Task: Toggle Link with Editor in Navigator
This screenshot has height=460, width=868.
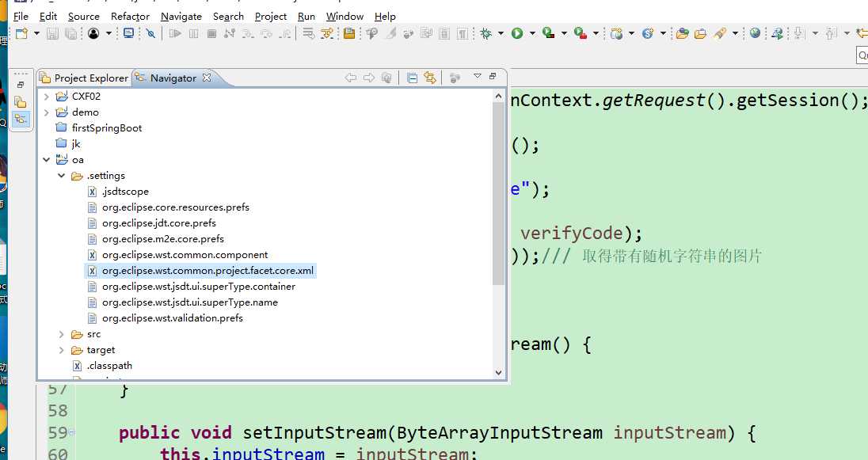Action: [x=429, y=78]
